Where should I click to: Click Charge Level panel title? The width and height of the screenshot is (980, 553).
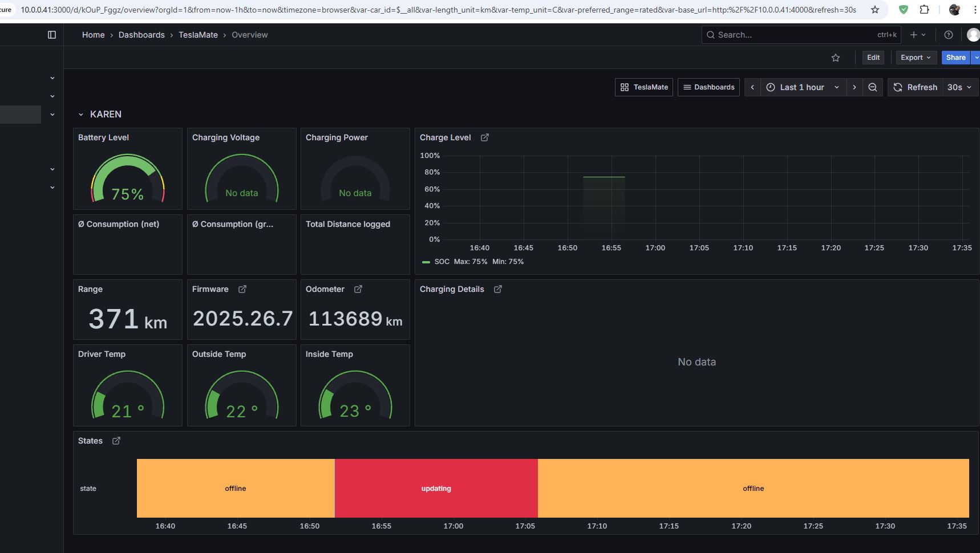click(x=446, y=137)
